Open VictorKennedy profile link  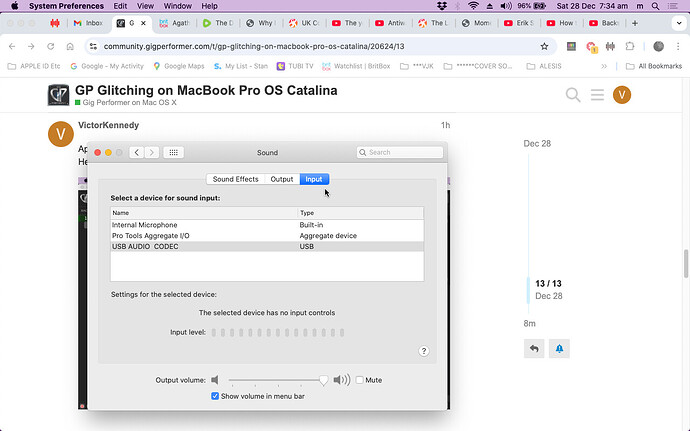coord(108,125)
